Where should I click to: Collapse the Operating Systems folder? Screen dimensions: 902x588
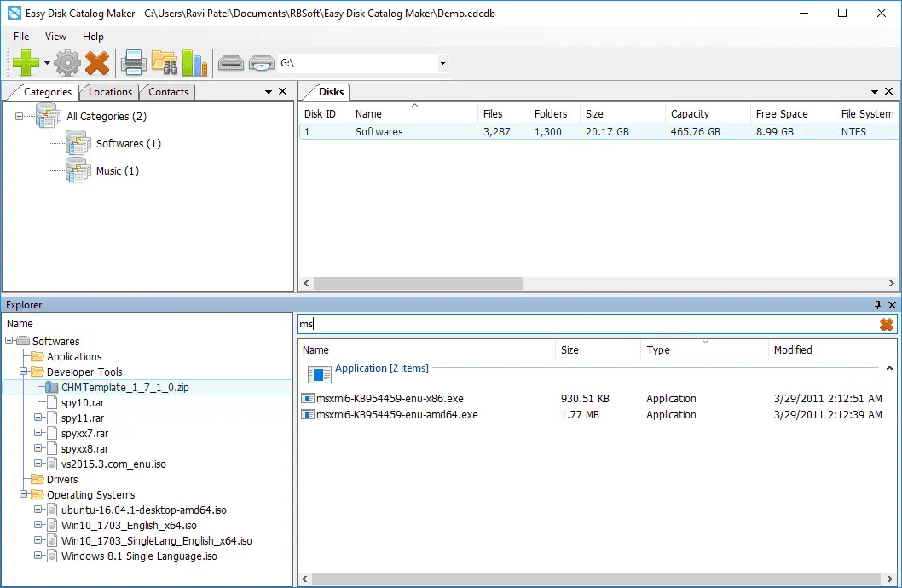[x=24, y=494]
